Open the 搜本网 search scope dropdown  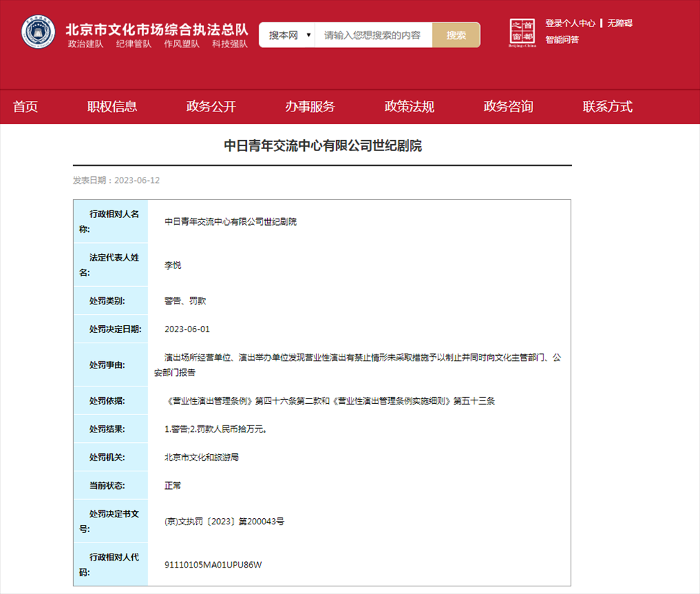click(287, 35)
